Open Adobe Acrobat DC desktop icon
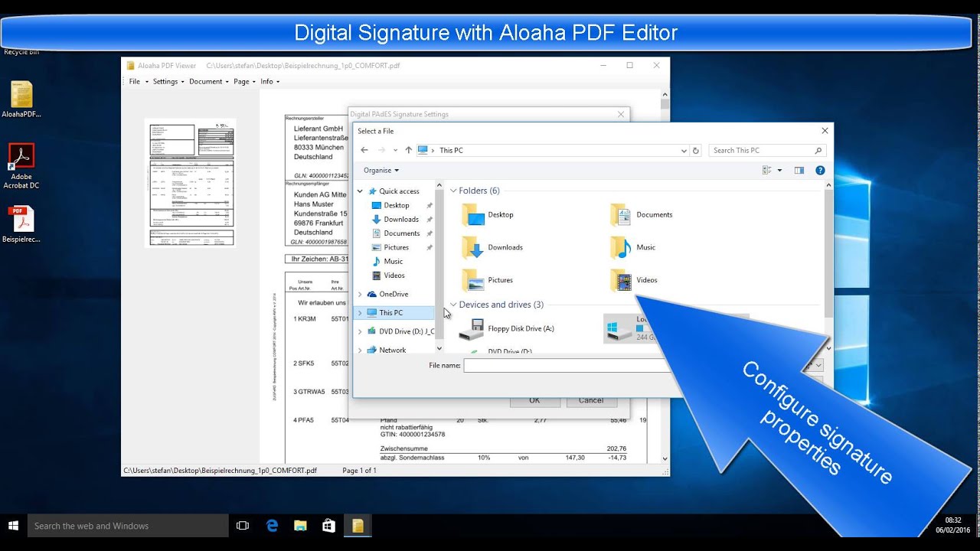This screenshot has width=980, height=551. [x=21, y=166]
